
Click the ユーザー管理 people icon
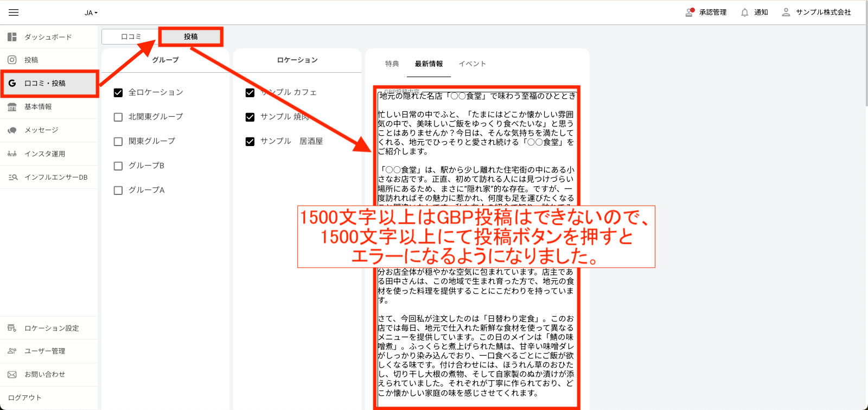point(12,351)
